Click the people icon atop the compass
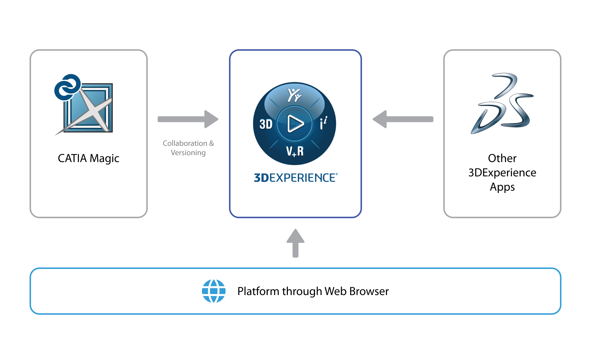The image size is (591, 364). 294,95
